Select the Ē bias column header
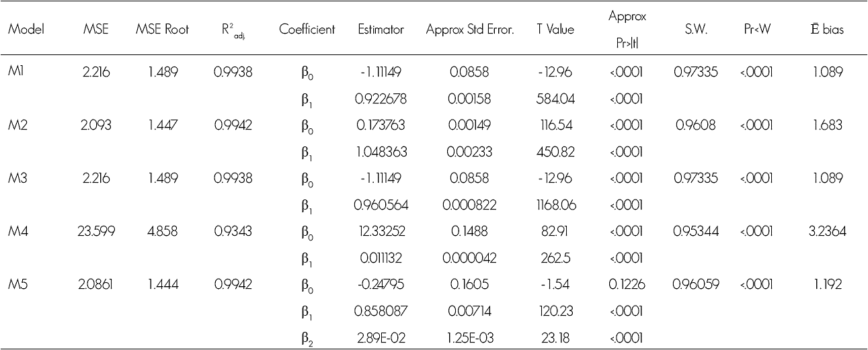 (x=826, y=30)
